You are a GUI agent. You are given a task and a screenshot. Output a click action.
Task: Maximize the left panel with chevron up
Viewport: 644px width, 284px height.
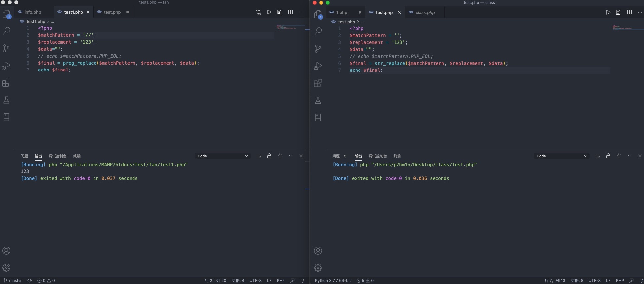(x=290, y=156)
